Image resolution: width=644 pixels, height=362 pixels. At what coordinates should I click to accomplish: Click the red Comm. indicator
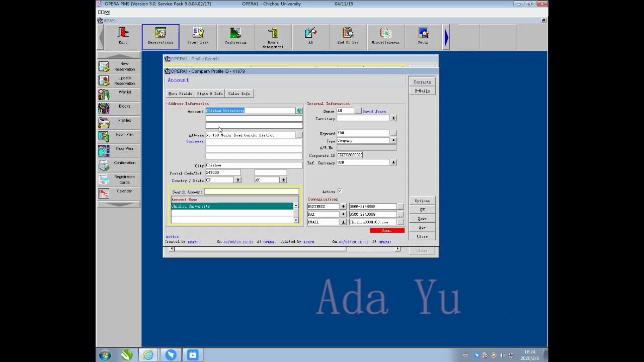pos(387,230)
